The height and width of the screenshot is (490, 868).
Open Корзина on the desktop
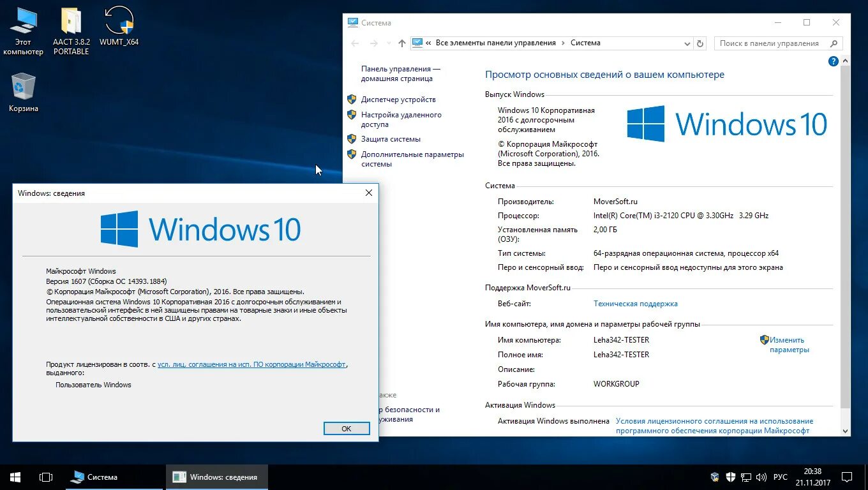coord(23,86)
